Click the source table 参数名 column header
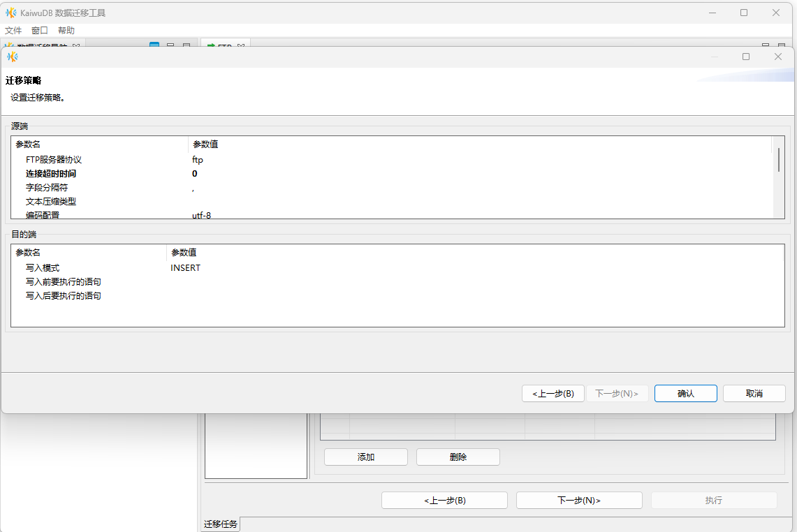This screenshot has height=532, width=797. pyautogui.click(x=29, y=145)
